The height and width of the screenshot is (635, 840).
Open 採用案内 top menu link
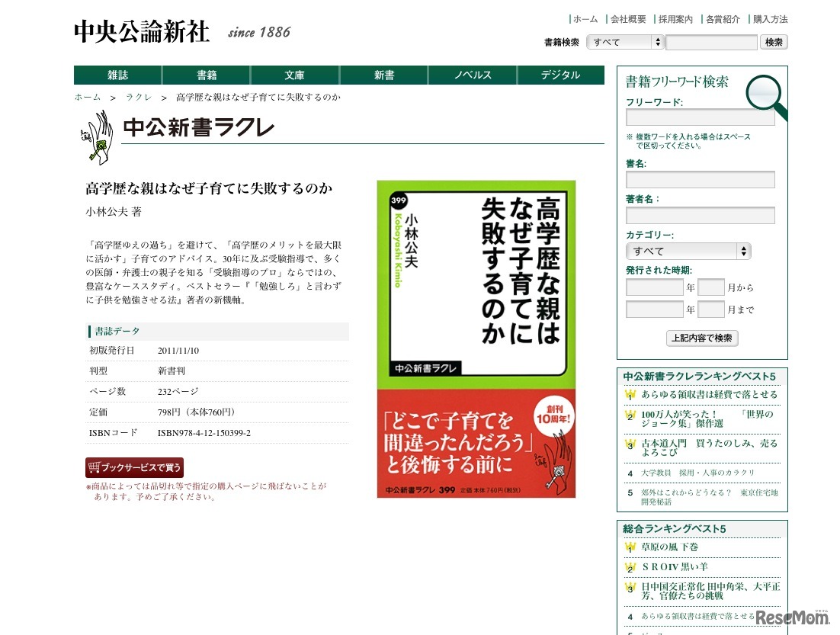tap(675, 19)
